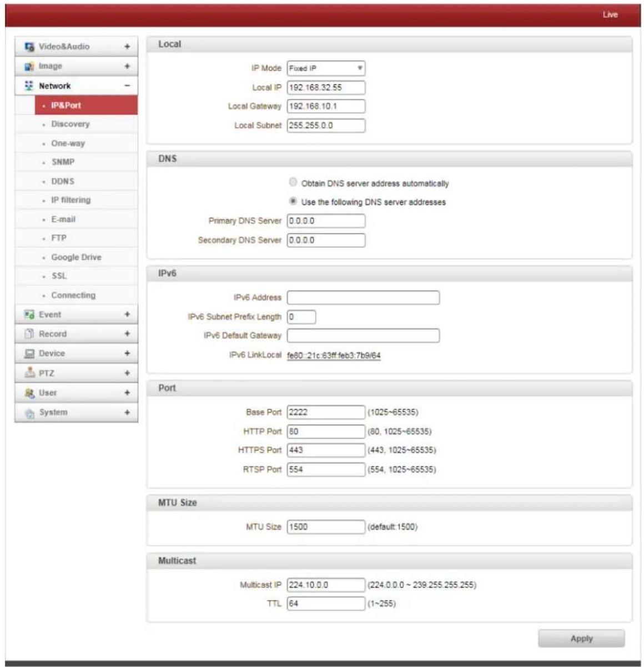Expand the Device section plus sign
This screenshot has width=644, height=667.
(x=127, y=354)
